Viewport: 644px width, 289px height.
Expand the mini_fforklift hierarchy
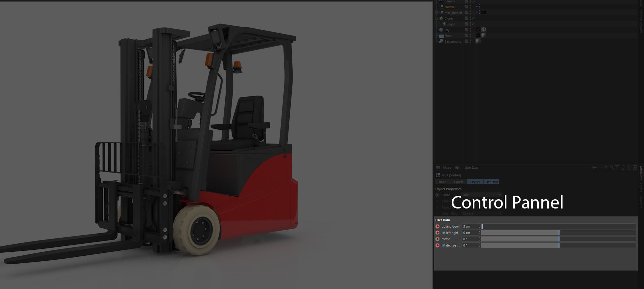pos(437,13)
